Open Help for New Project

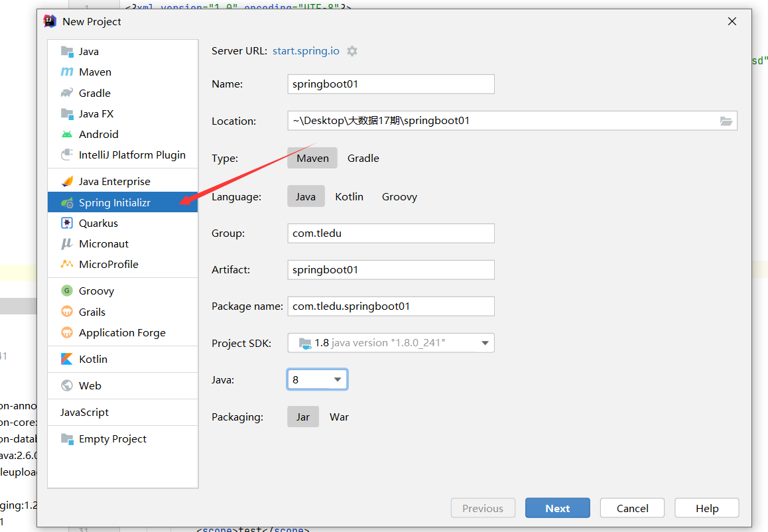(707, 508)
